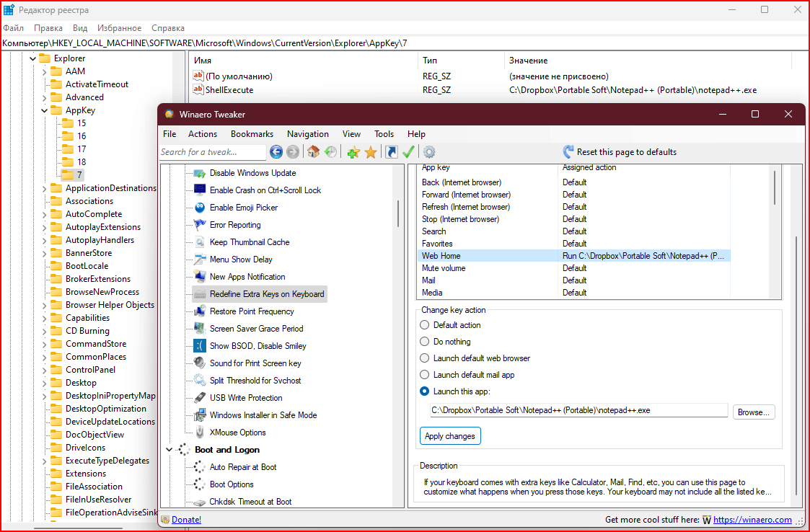
Task: Open the Winaero File menu
Action: (x=170, y=134)
